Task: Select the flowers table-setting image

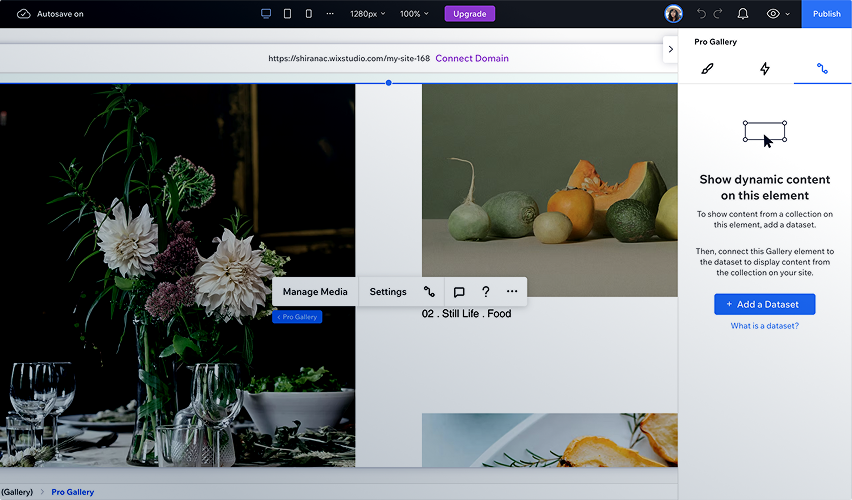Action: (177, 275)
